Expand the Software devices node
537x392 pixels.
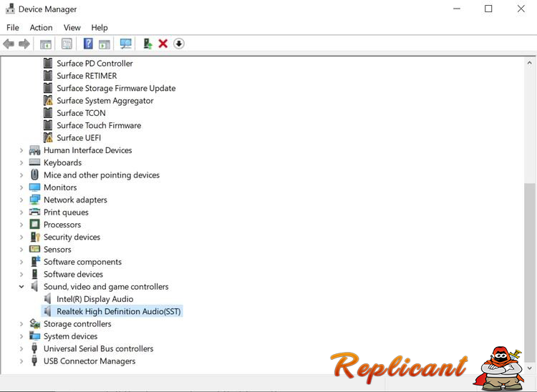[21, 275]
